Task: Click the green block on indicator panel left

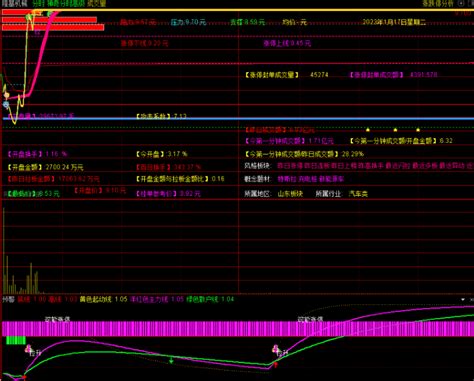Action: (16, 340)
